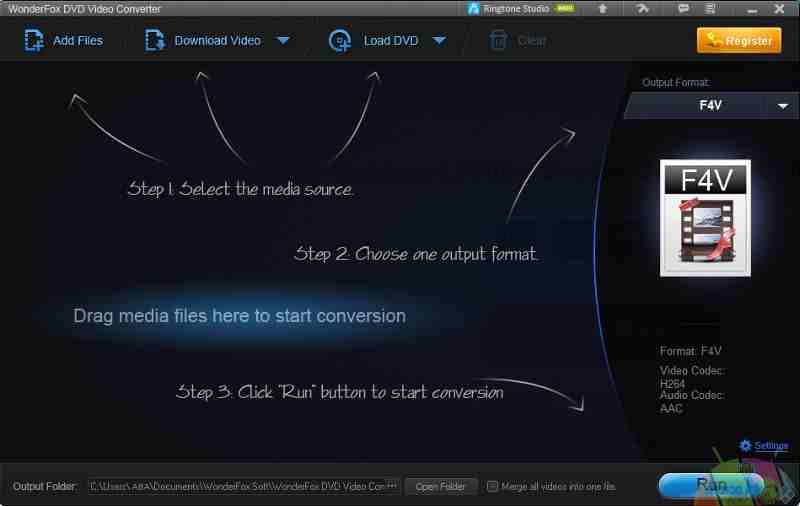Open the F4V output format dropdown
Screen dimensions: 800x506
click(x=711, y=106)
